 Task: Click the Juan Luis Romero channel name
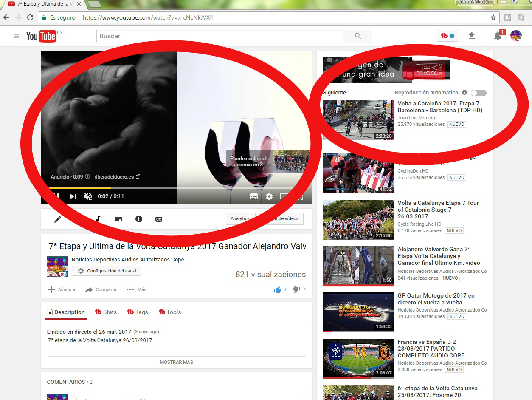(416, 118)
